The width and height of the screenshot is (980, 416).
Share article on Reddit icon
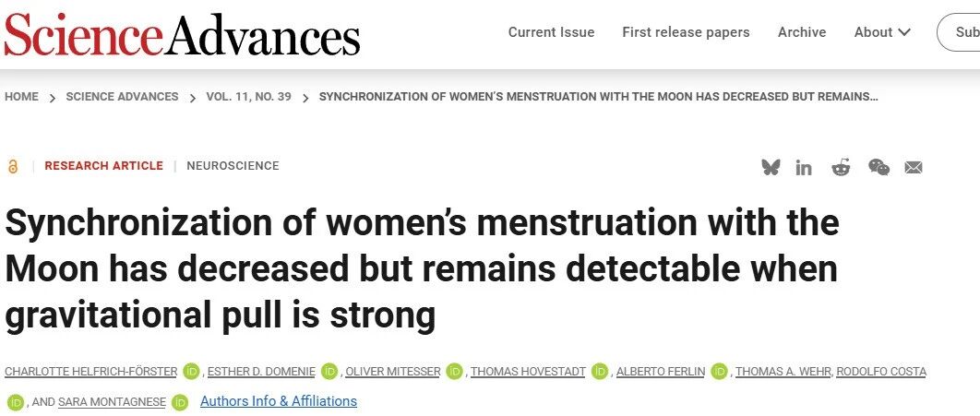click(841, 167)
